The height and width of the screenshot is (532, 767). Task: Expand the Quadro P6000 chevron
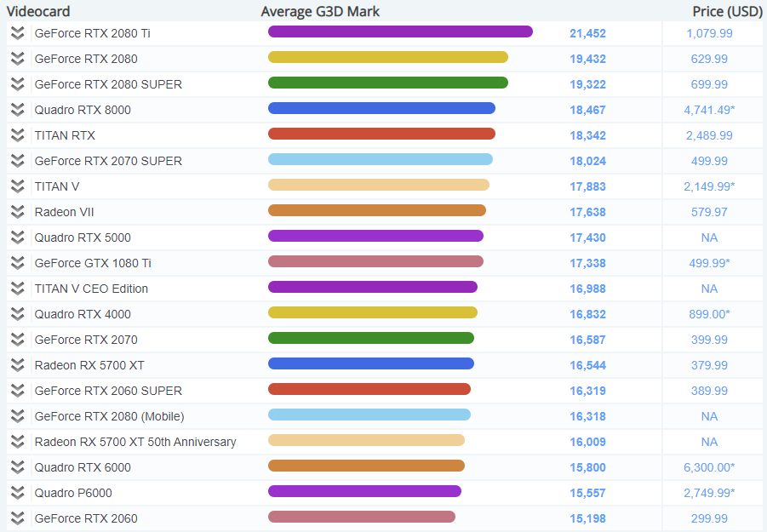pyautogui.click(x=18, y=493)
